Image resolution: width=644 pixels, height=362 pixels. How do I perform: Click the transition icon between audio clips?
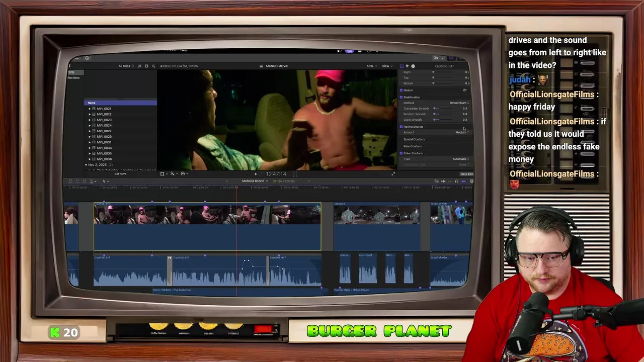(x=170, y=258)
